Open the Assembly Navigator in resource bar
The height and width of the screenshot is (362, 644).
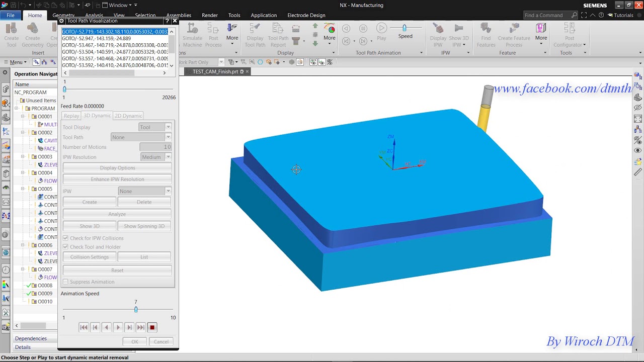[6, 89]
